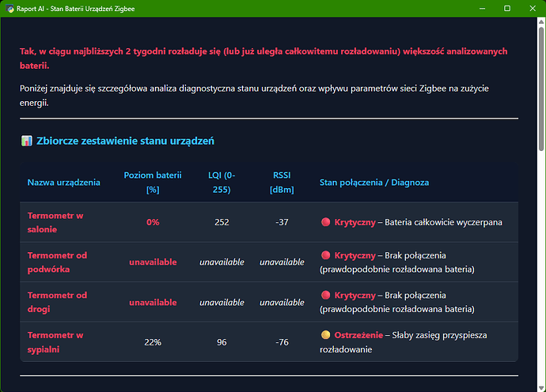
Task: Click unavailable battery for Termometr od podwórka
Action: coord(153,262)
